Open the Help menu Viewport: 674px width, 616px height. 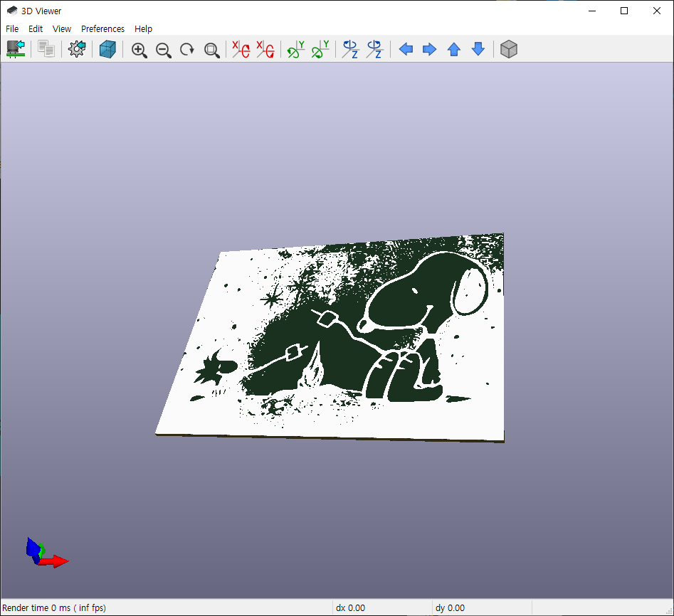(143, 28)
